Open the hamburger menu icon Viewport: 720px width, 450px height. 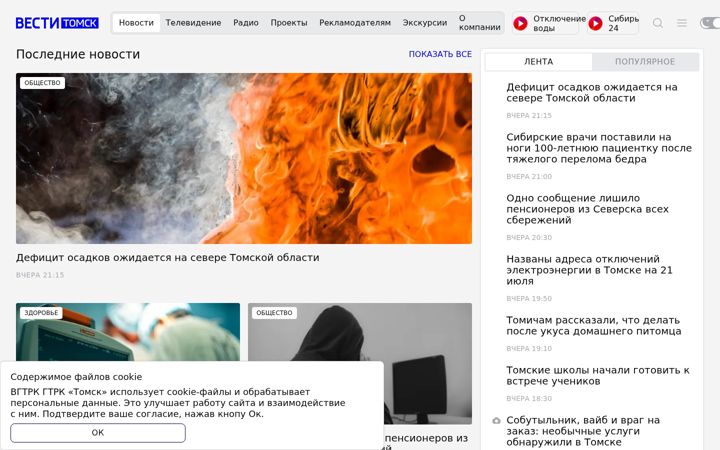[682, 23]
